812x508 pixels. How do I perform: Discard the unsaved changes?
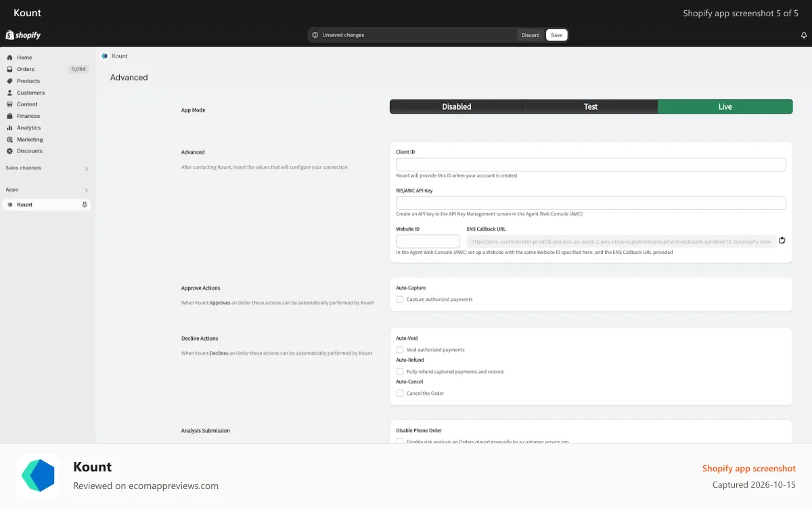coord(531,35)
